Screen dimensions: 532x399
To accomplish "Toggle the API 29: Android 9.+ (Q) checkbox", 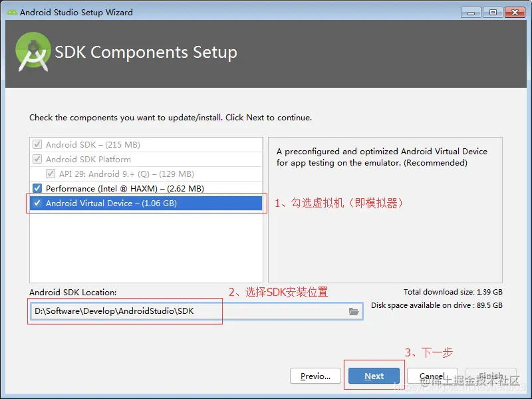I will 51,174.
